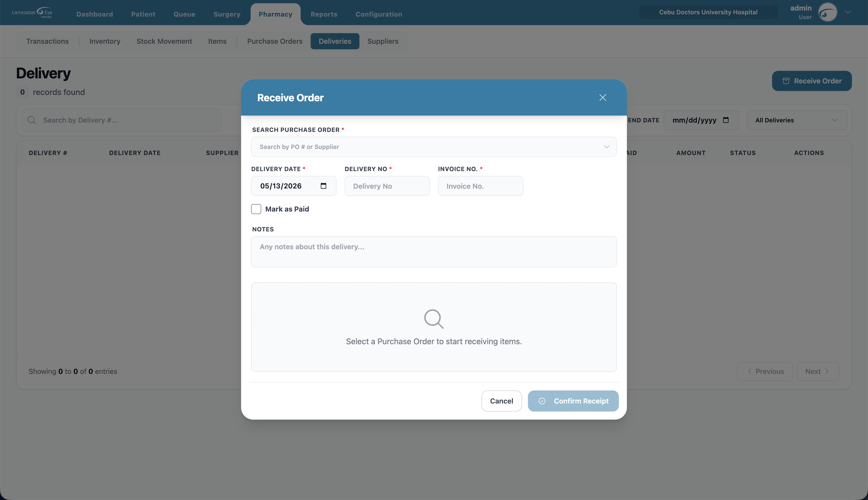Switch to the Transactions sub-tab
This screenshot has width=868, height=500.
47,41
